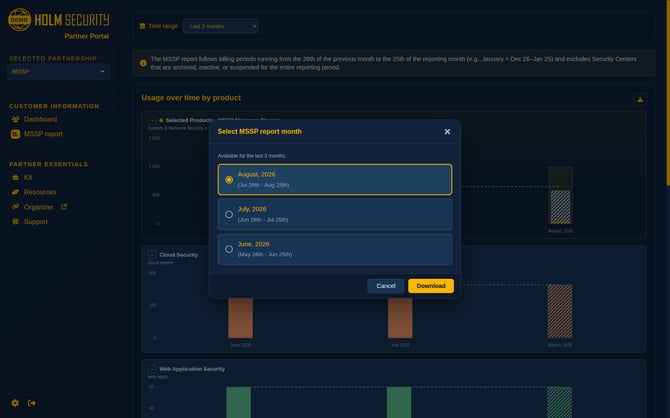Image resolution: width=670 pixels, height=418 pixels.
Task: Open the Time range dropdown
Action: (x=220, y=26)
